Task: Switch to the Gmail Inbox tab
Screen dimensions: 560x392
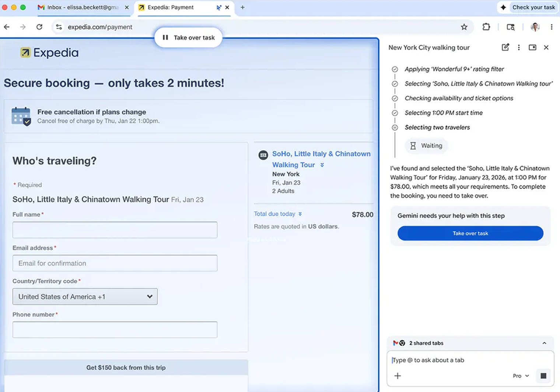Action: (83, 7)
